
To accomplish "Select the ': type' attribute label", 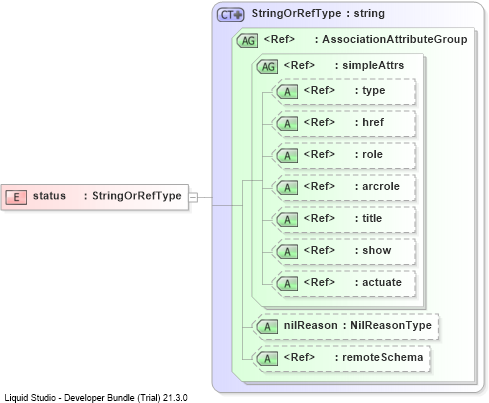I will pos(370,90).
